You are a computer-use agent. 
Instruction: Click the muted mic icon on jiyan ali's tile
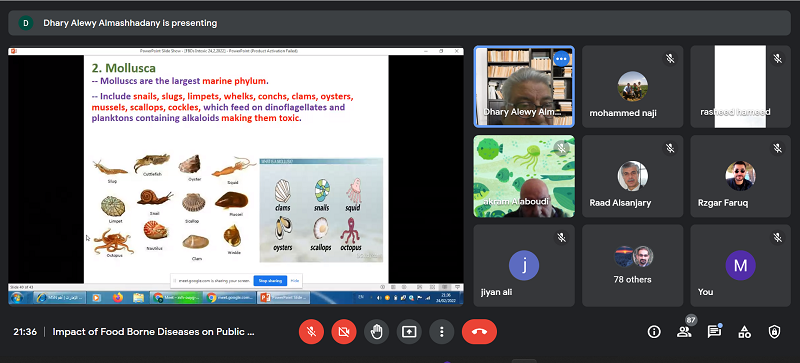561,237
